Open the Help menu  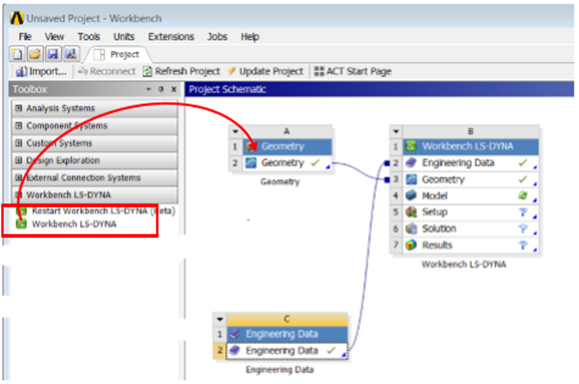click(x=250, y=37)
